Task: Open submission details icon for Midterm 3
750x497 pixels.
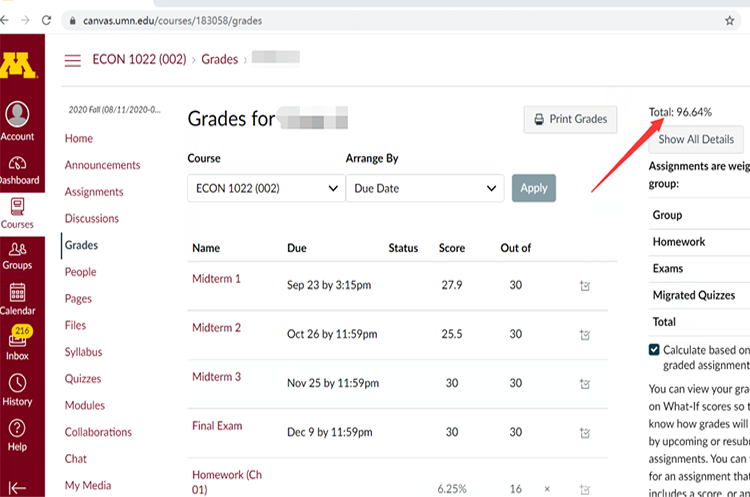Action: [585, 384]
